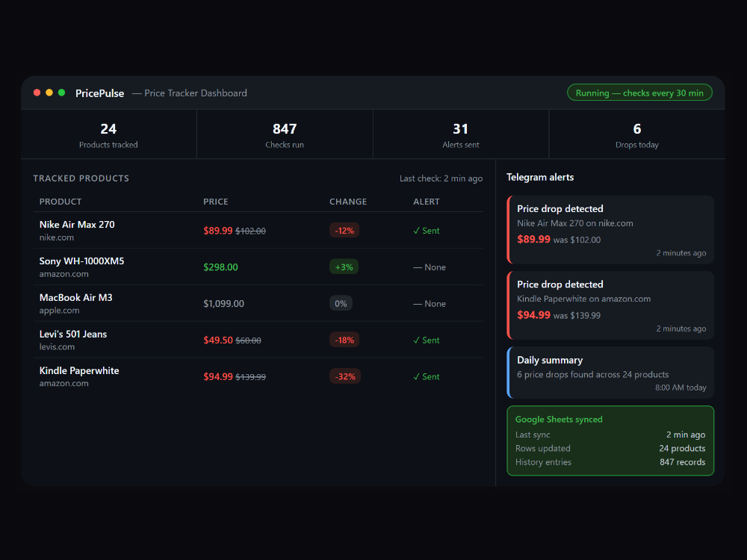Click the +3% change badge
The image size is (747, 560).
(x=344, y=267)
